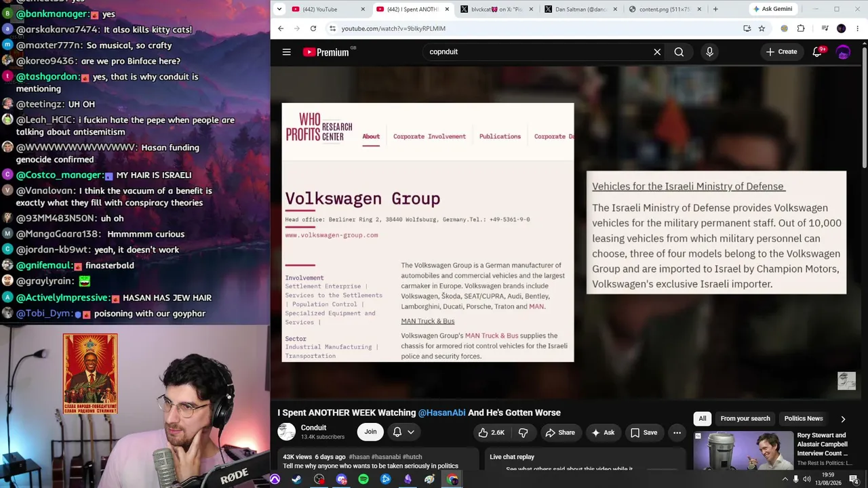This screenshot has width=868, height=488.
Task: Click the address bar URL
Action: click(393, 28)
